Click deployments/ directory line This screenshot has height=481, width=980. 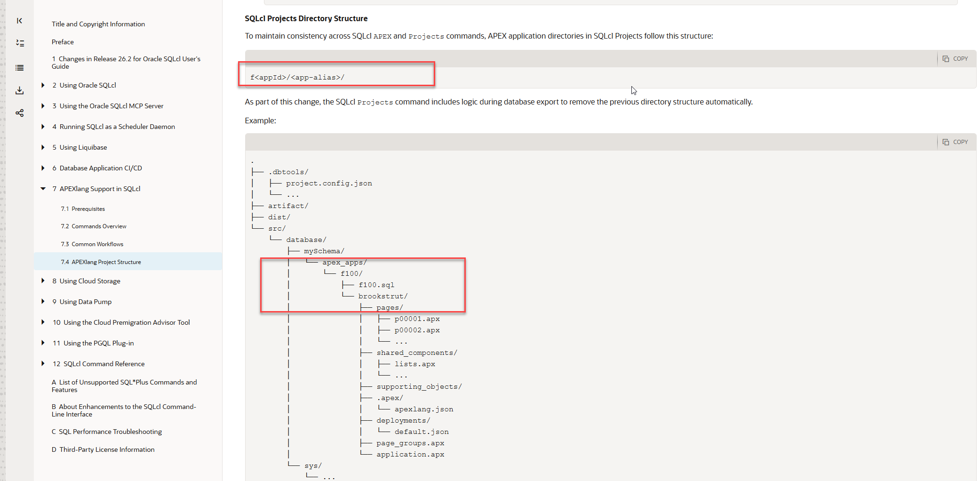(403, 420)
